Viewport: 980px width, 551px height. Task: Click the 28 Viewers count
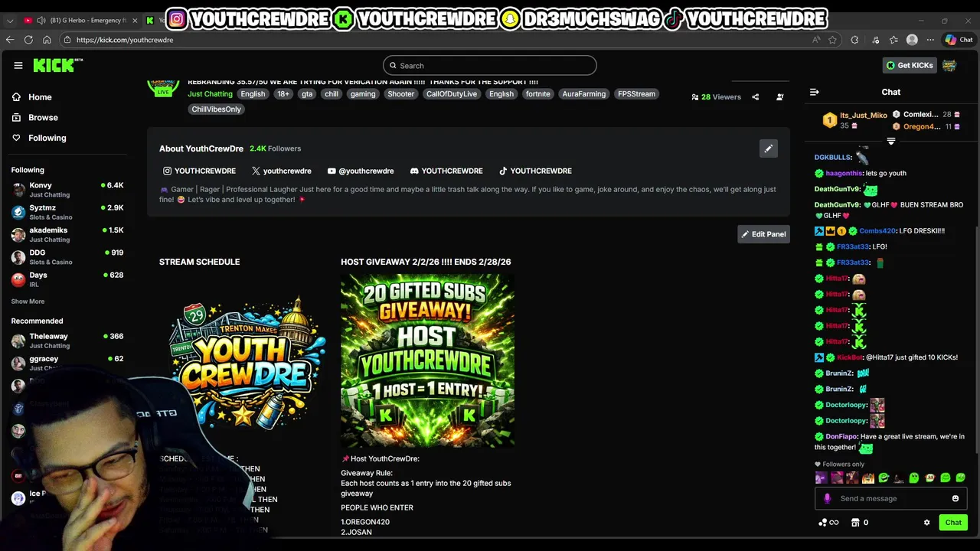pyautogui.click(x=716, y=97)
